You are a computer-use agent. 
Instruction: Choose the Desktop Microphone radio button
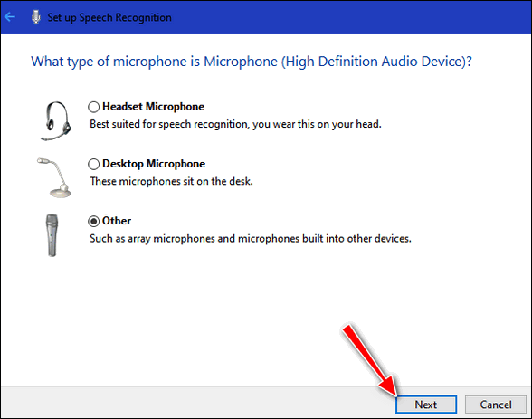coord(94,164)
